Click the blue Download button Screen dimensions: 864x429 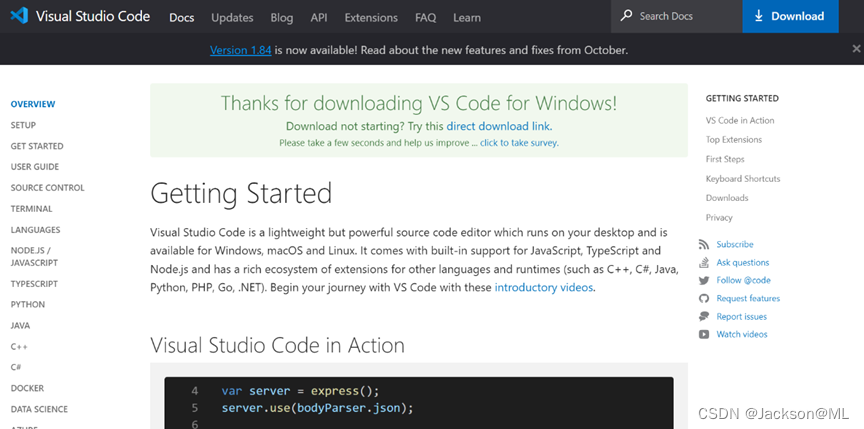pos(791,16)
